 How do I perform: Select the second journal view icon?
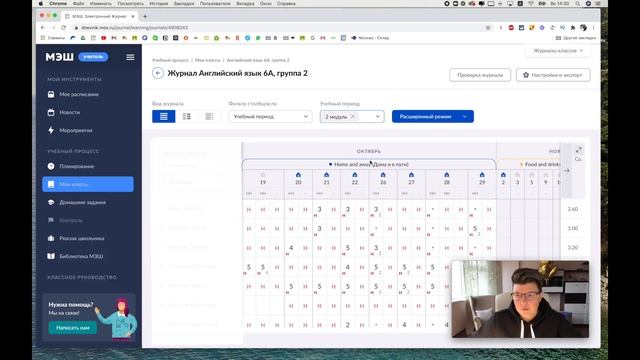tap(187, 116)
